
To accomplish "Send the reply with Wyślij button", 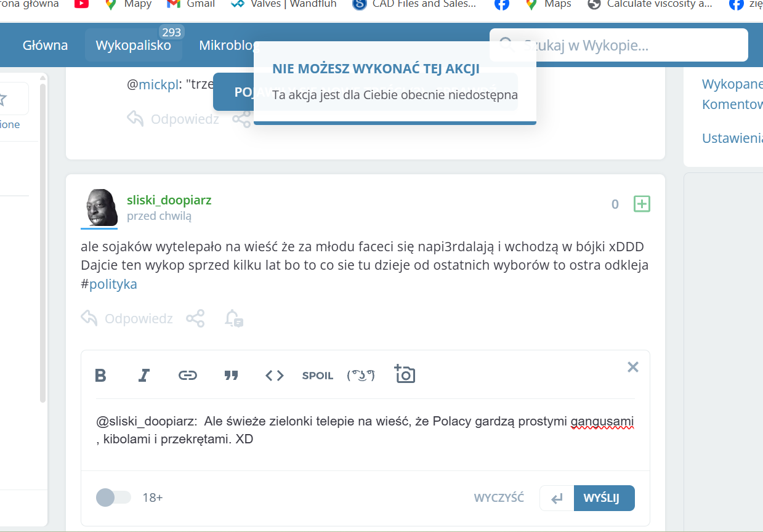I will point(604,498).
